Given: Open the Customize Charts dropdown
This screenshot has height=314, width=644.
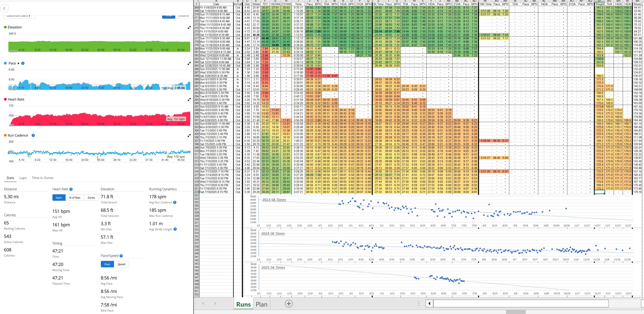Looking at the screenshot, I should 20,16.
